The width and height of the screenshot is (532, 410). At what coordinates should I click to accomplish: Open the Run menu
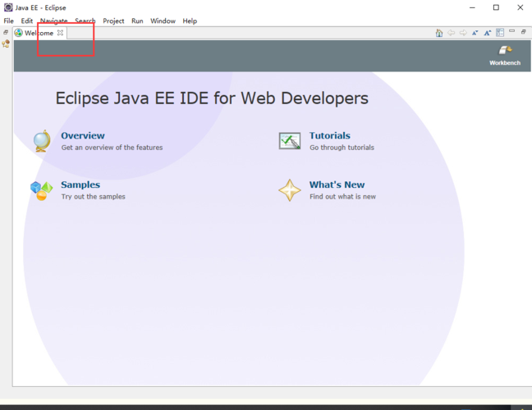(137, 21)
